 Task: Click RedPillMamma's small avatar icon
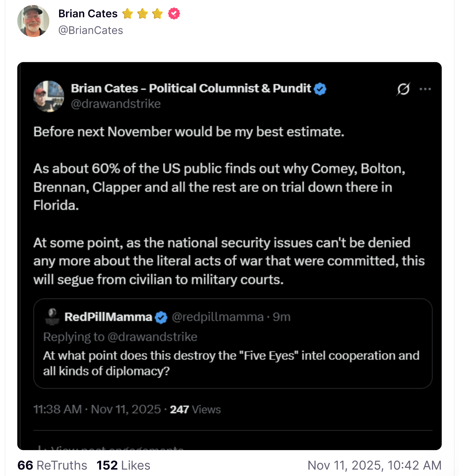(52, 316)
